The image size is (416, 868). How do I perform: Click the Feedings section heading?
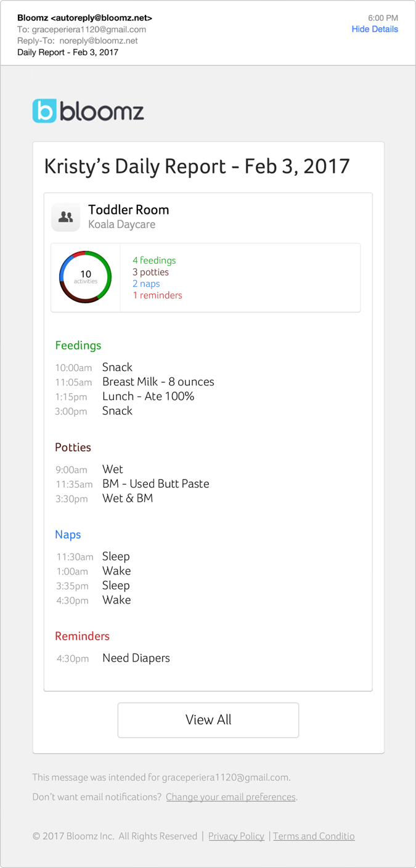click(x=78, y=346)
